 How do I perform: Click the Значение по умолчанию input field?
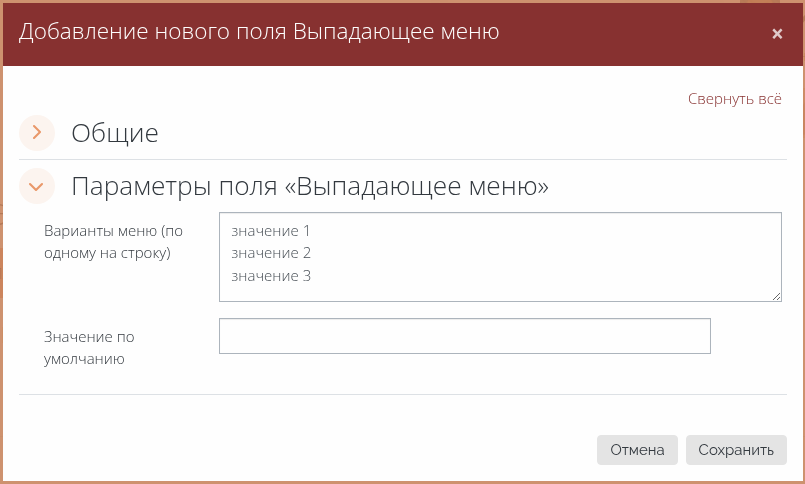tap(464, 336)
